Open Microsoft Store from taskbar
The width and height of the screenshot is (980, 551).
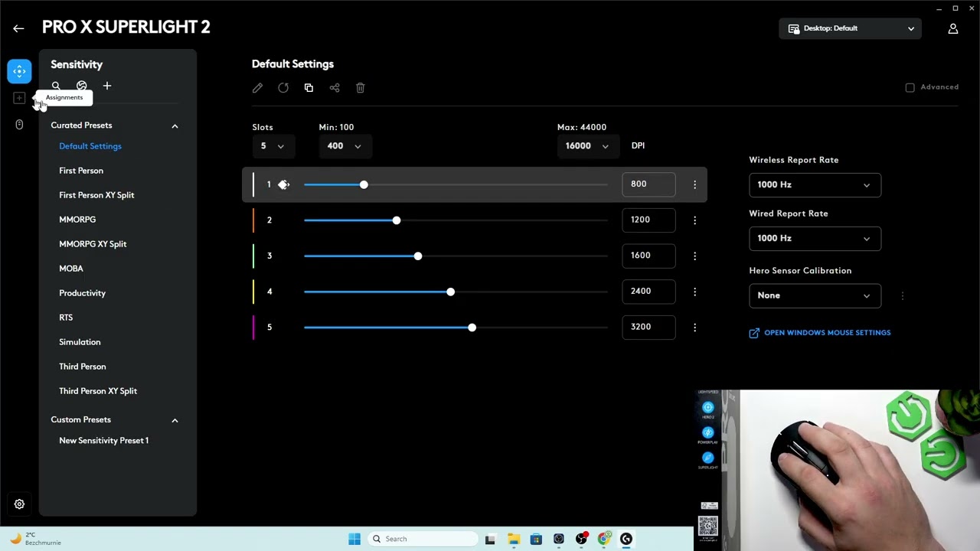(536, 539)
